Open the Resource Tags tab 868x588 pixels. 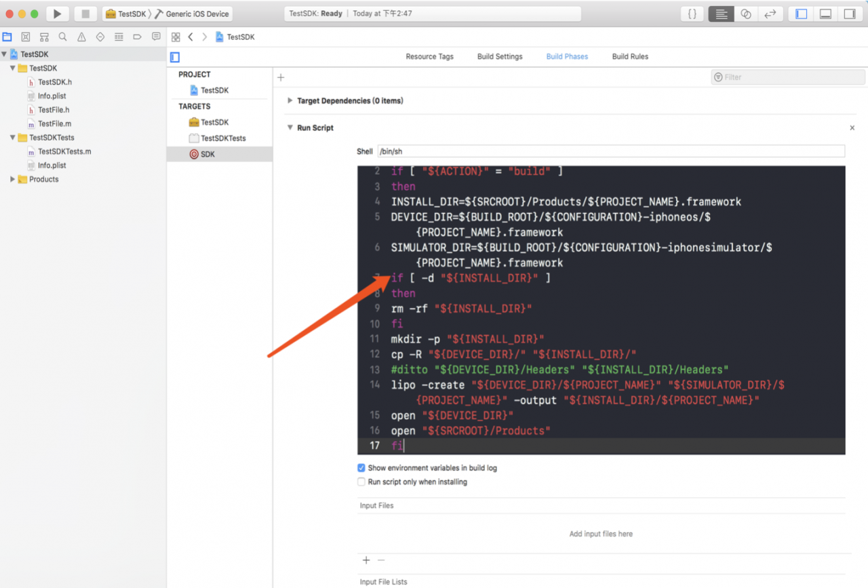click(429, 56)
